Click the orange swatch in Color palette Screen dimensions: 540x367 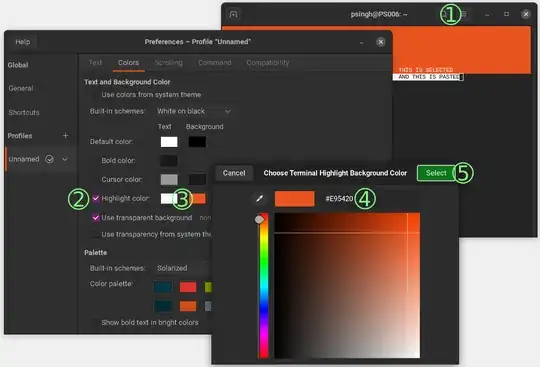[x=188, y=306]
